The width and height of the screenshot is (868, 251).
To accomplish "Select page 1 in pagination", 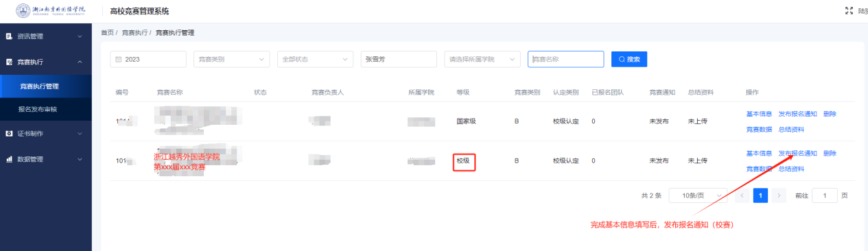I will (x=760, y=195).
